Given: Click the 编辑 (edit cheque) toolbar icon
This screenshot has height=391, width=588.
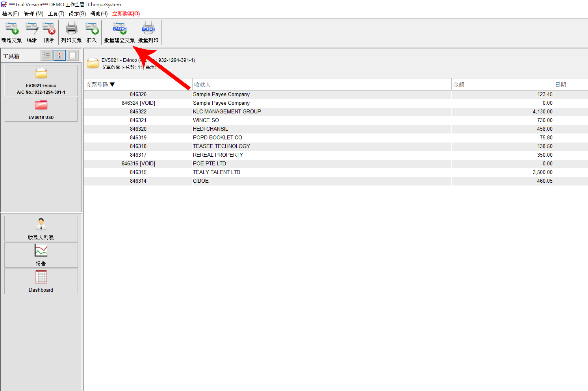Looking at the screenshot, I should click(x=32, y=28).
